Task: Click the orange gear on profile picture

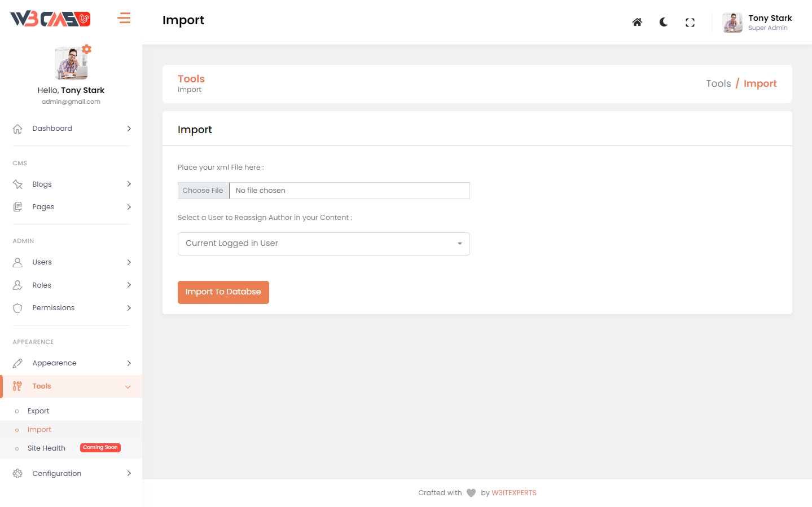Action: pyautogui.click(x=86, y=49)
